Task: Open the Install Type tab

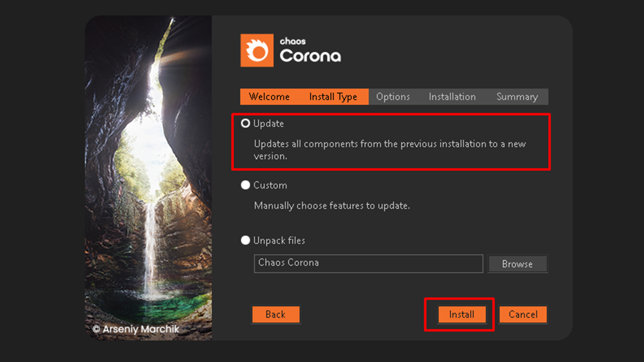Action: coord(333,97)
